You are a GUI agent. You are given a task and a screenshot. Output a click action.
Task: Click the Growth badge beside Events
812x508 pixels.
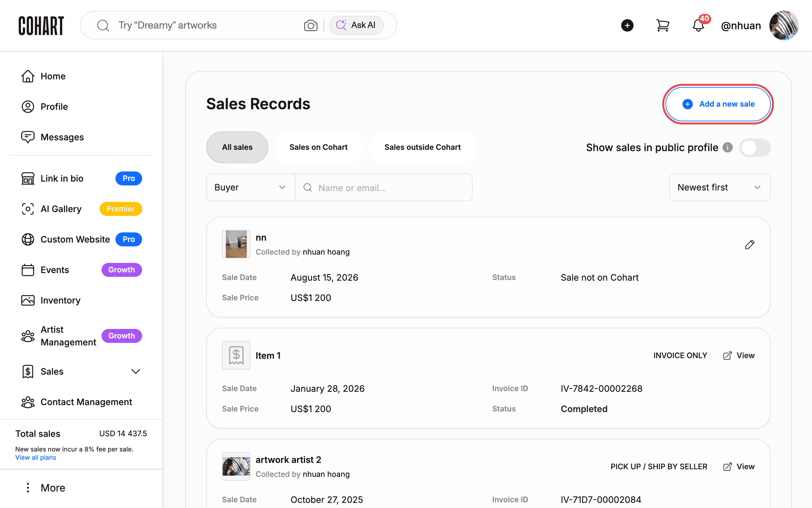pos(121,270)
